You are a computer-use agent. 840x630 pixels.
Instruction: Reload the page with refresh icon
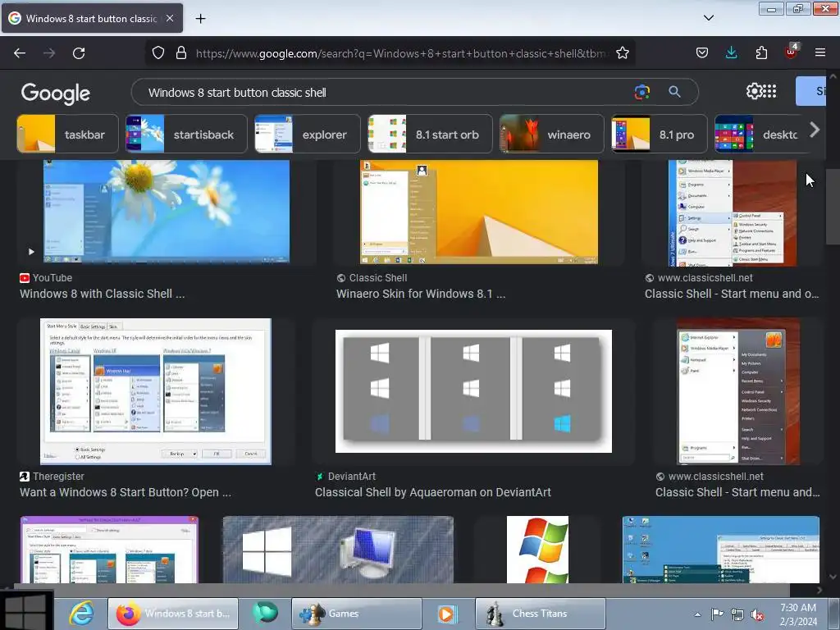79,53
